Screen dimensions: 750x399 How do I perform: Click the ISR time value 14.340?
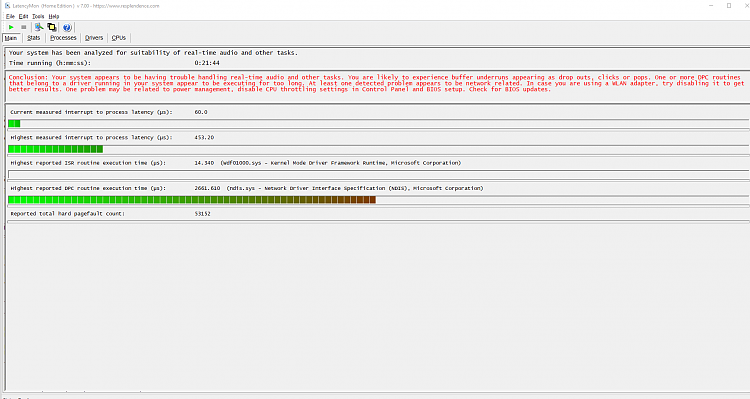click(x=204, y=163)
